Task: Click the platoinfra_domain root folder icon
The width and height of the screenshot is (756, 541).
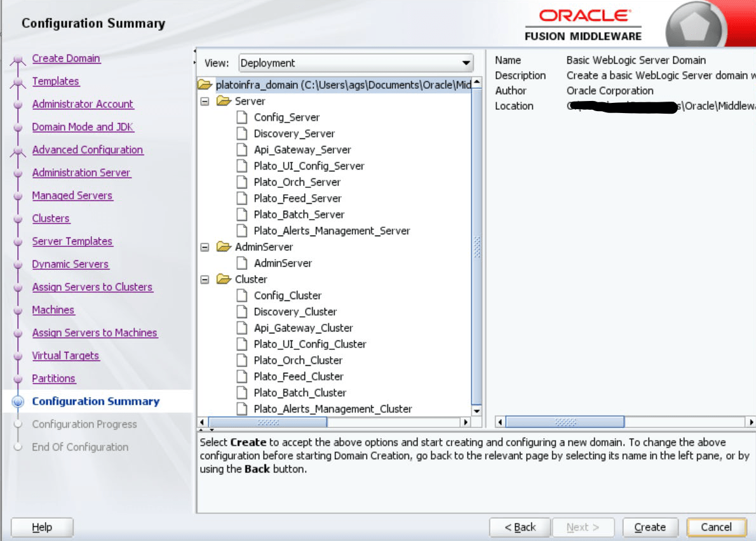Action: tap(205, 85)
